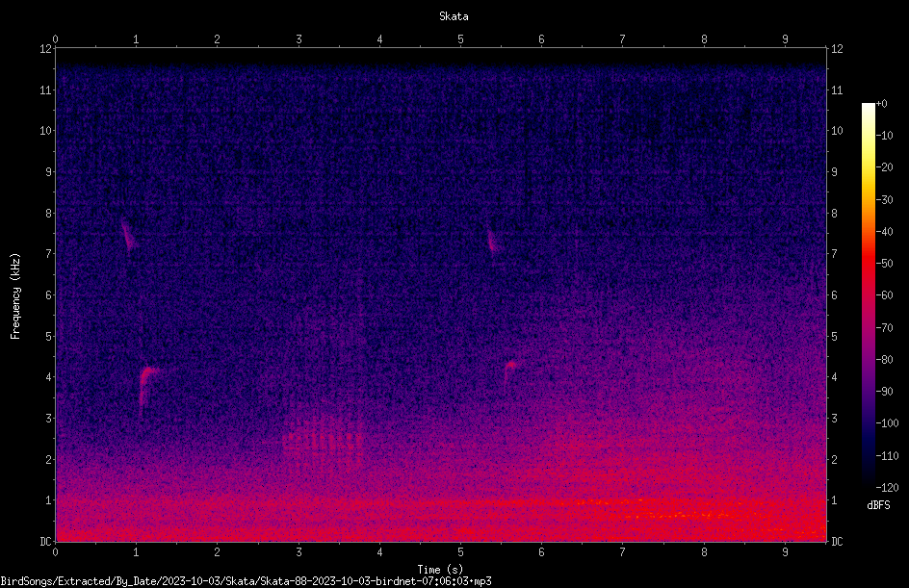Click the "5" tick on the top time axis

coord(460,39)
